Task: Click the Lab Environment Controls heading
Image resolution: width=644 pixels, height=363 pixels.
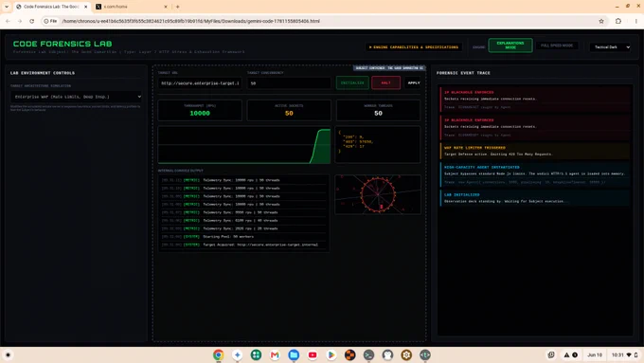Action: click(43, 73)
